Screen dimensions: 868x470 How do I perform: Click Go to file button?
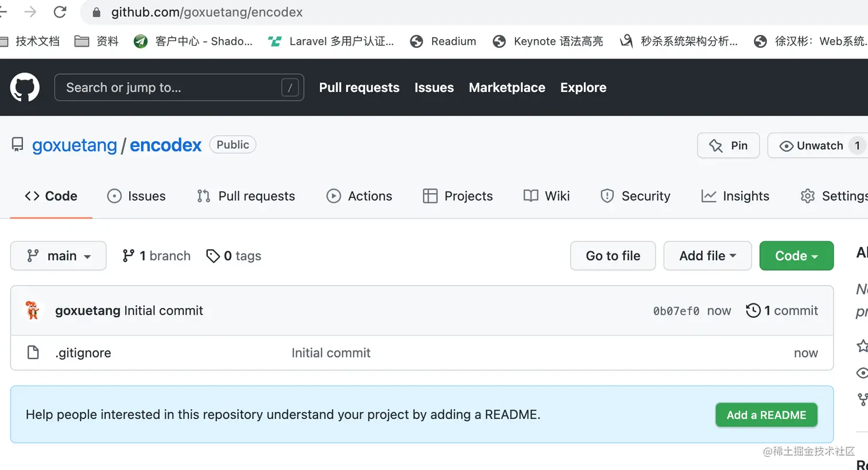pos(613,256)
